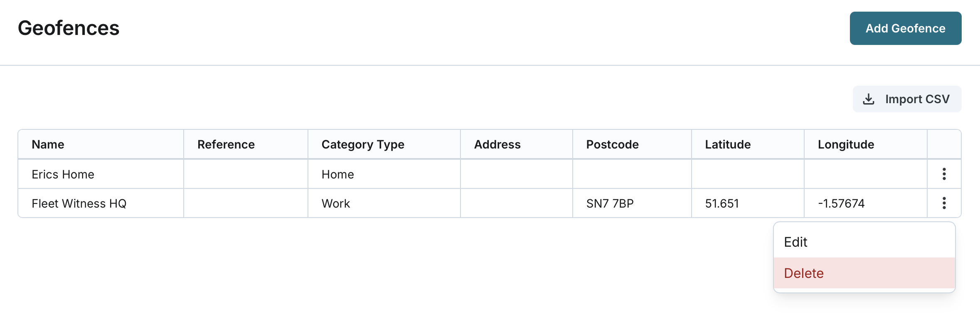
Task: Click the Home category type cell
Action: pos(337,174)
